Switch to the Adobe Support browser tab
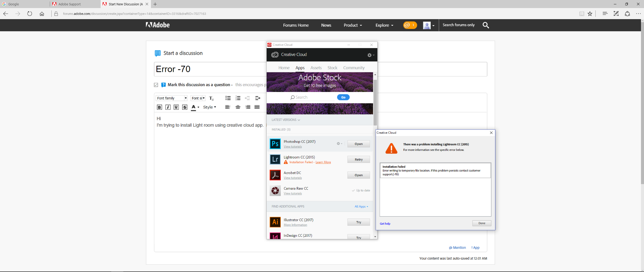The height and width of the screenshot is (272, 644). click(75, 4)
